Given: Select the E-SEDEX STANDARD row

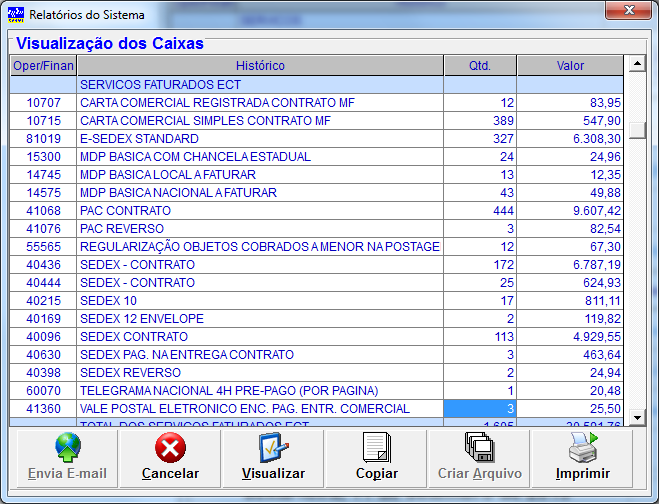Looking at the screenshot, I should click(316, 139).
